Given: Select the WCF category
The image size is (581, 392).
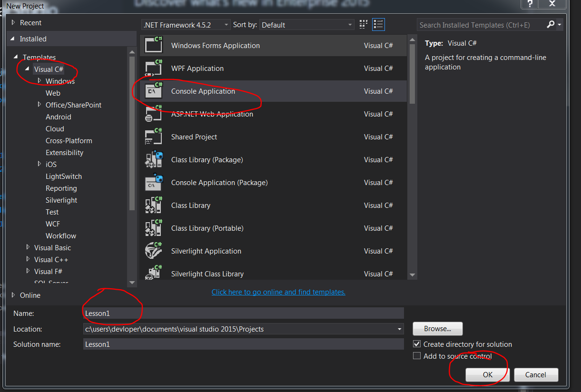Looking at the screenshot, I should coord(53,224).
